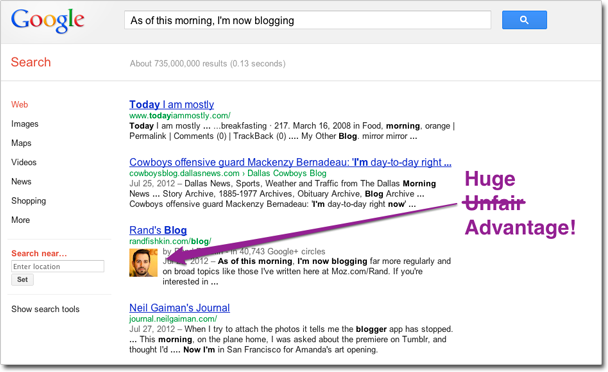
Task: Click the search query text field
Action: click(x=307, y=20)
